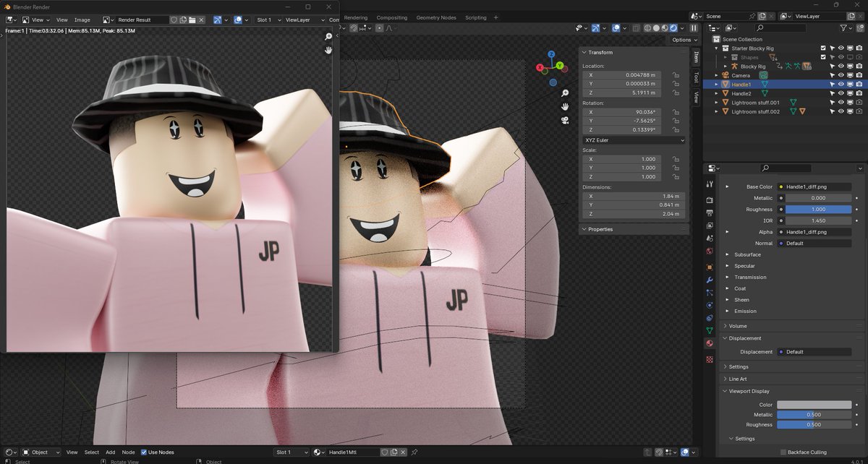Hide Handle1 in viewport with eye icon

pyautogui.click(x=841, y=85)
